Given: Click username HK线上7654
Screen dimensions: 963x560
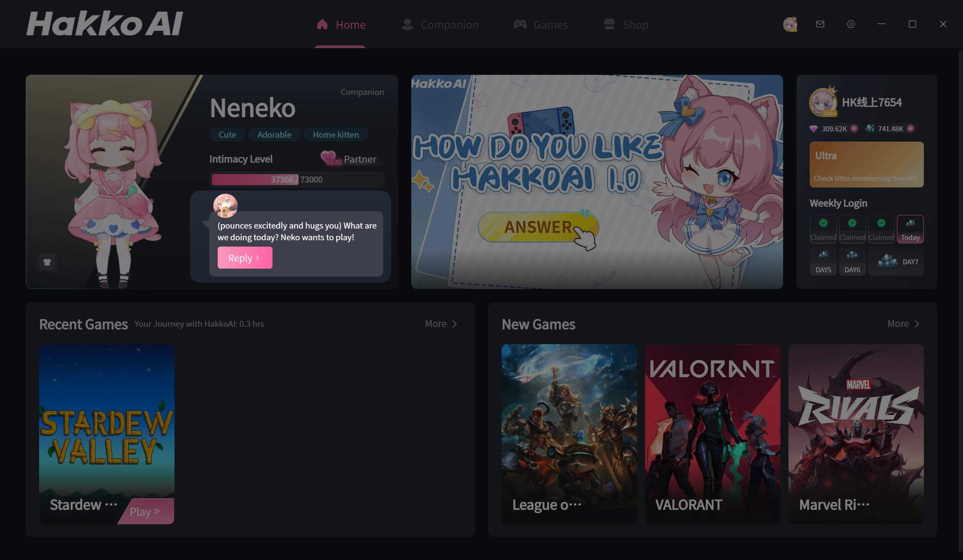Looking at the screenshot, I should [x=872, y=102].
